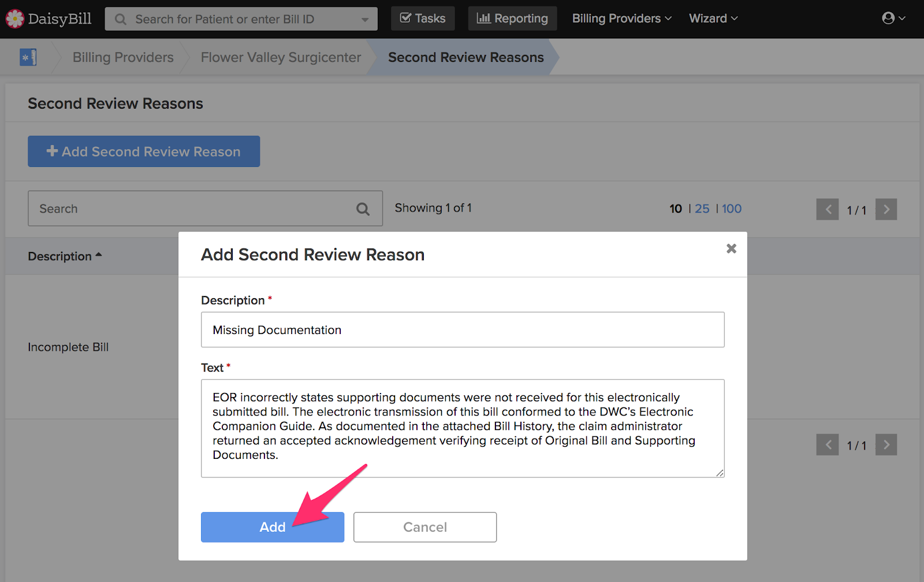
Task: Open the patient search dropdown arrow
Action: (365, 19)
